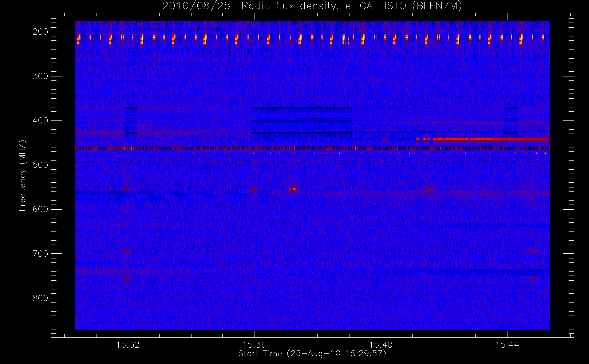This screenshot has width=589, height=364.
Task: Click the 'Frequency (MHZ)' axis label
Action: tap(23, 175)
